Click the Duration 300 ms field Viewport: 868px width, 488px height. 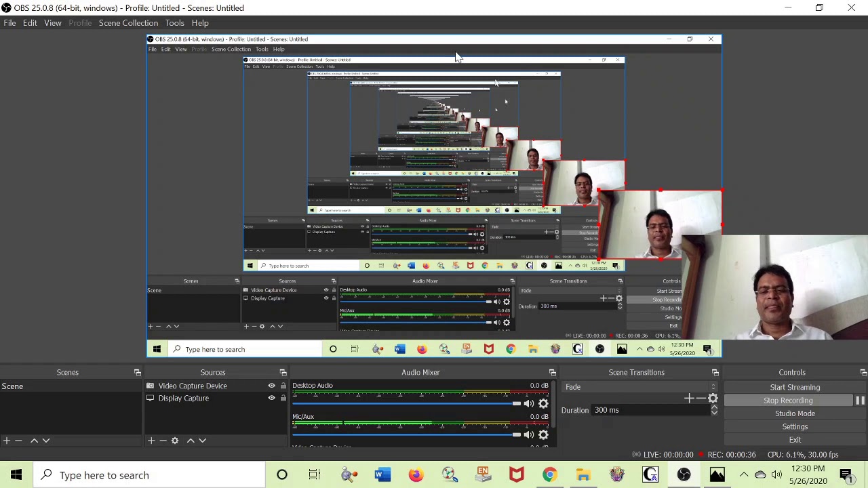tap(650, 410)
